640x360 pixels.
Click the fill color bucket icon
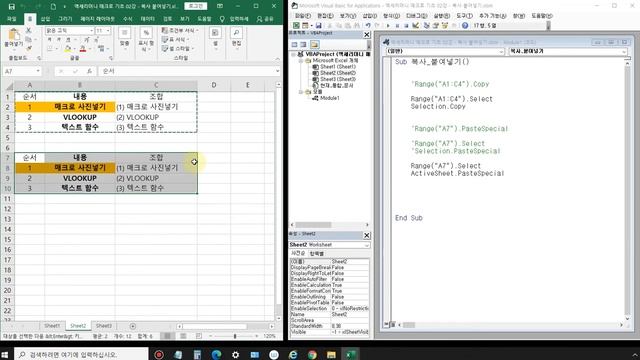pos(68,49)
